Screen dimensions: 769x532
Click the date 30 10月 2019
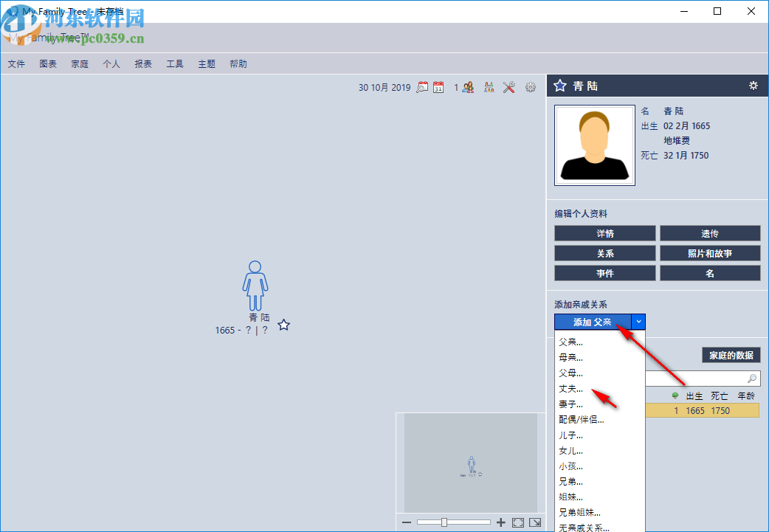click(x=384, y=87)
